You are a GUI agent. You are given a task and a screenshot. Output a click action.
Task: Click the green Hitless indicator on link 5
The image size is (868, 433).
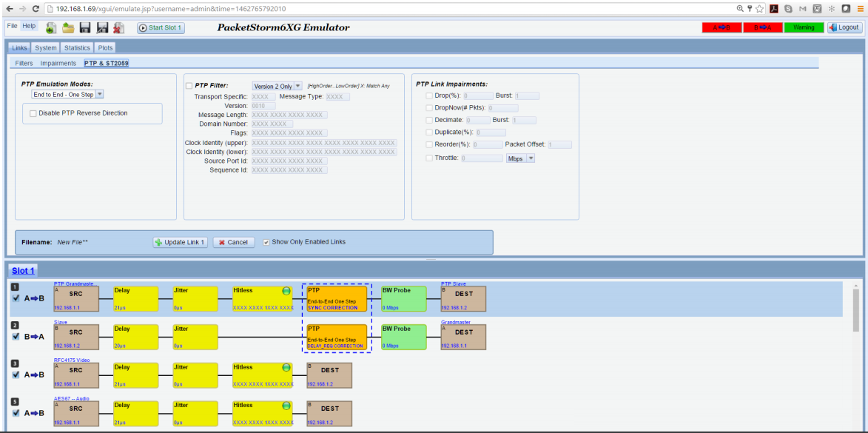tap(286, 406)
